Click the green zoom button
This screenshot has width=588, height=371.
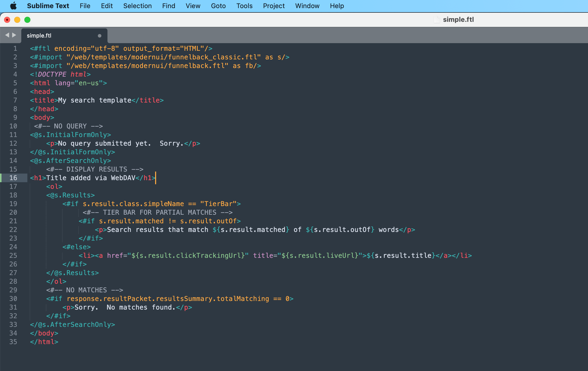27,19
